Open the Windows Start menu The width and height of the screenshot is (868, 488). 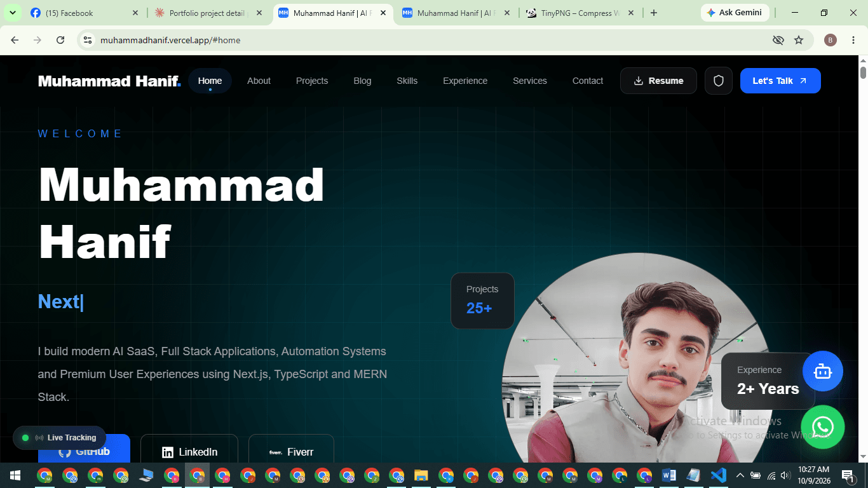pos(15,475)
